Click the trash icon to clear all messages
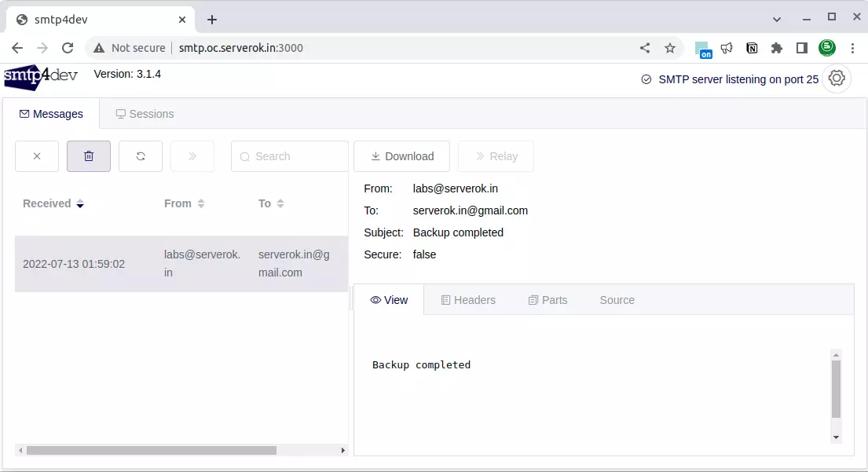Image resolution: width=868 pixels, height=472 pixels. (89, 156)
